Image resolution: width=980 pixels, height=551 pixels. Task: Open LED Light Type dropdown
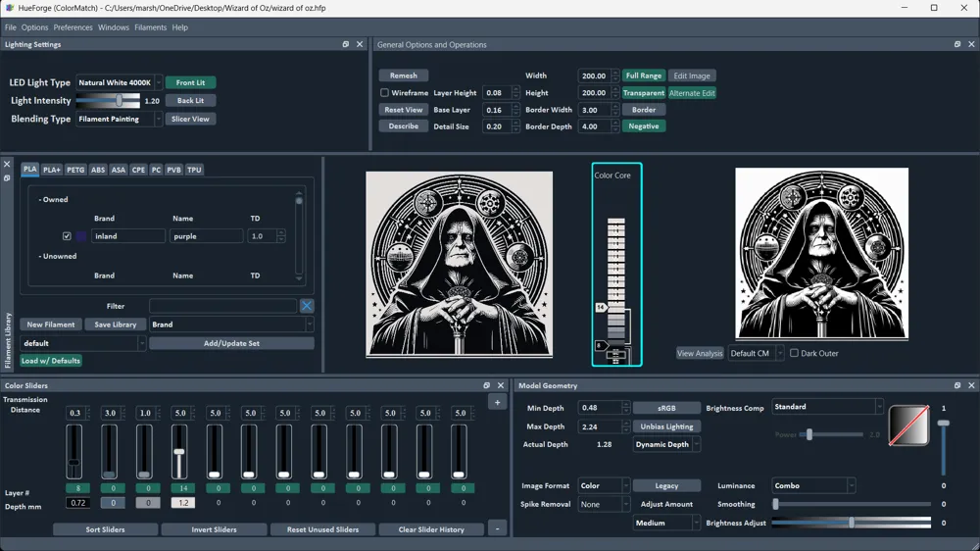click(119, 82)
